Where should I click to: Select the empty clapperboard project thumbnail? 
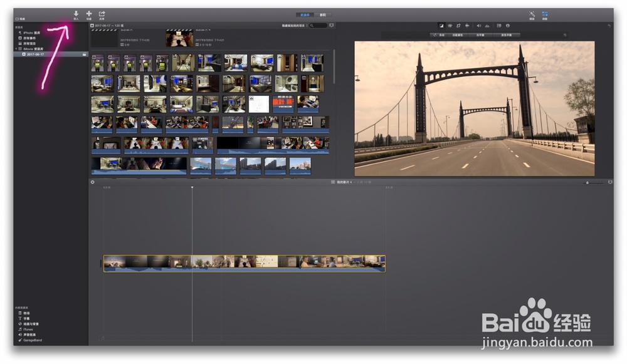104,38
